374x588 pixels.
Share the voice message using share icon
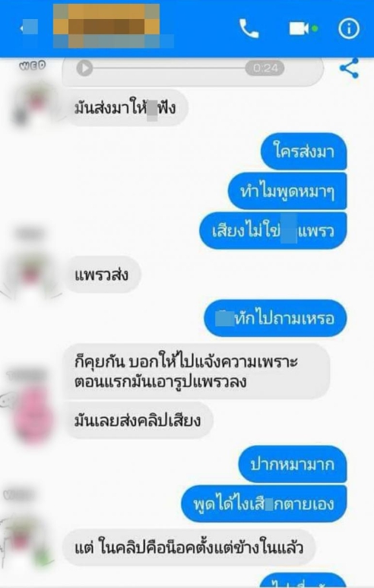point(349,68)
